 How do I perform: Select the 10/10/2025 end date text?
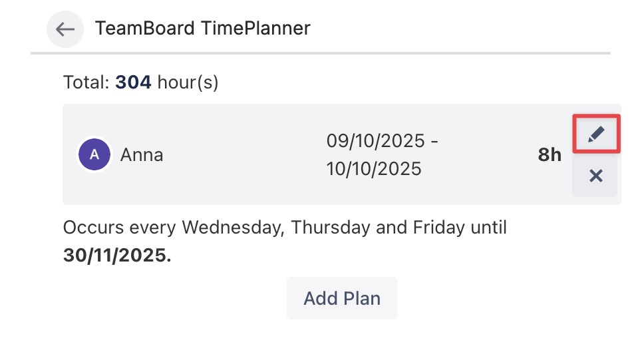(x=374, y=169)
